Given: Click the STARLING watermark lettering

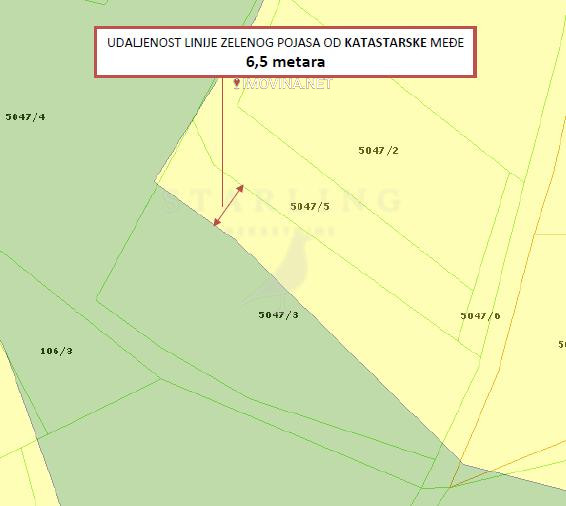Looking at the screenshot, I should (282, 200).
